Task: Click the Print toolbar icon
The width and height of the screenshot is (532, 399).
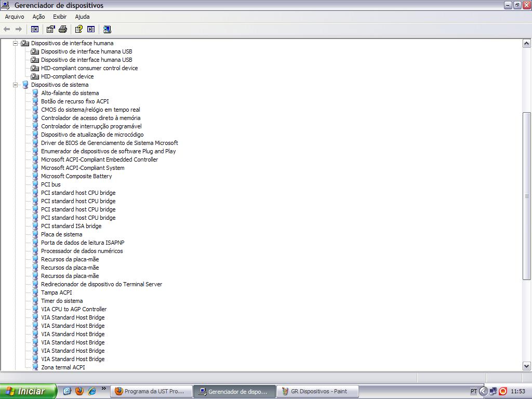Action: (63, 29)
